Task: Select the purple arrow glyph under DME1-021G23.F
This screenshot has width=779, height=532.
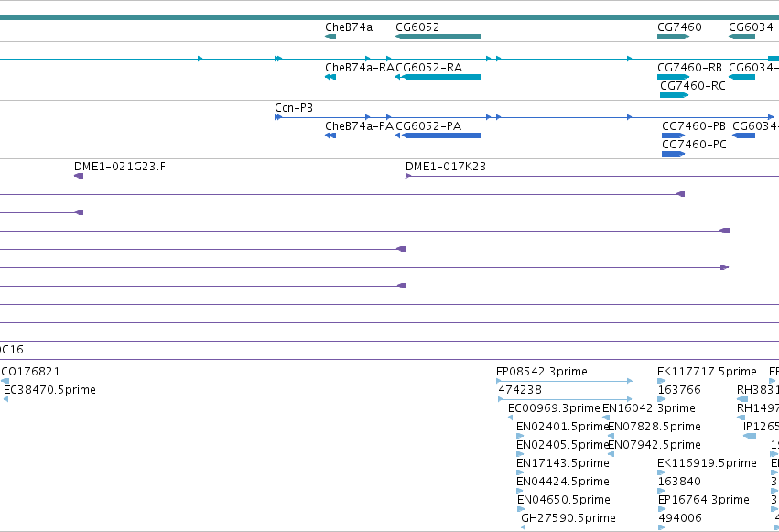Action: click(79, 176)
